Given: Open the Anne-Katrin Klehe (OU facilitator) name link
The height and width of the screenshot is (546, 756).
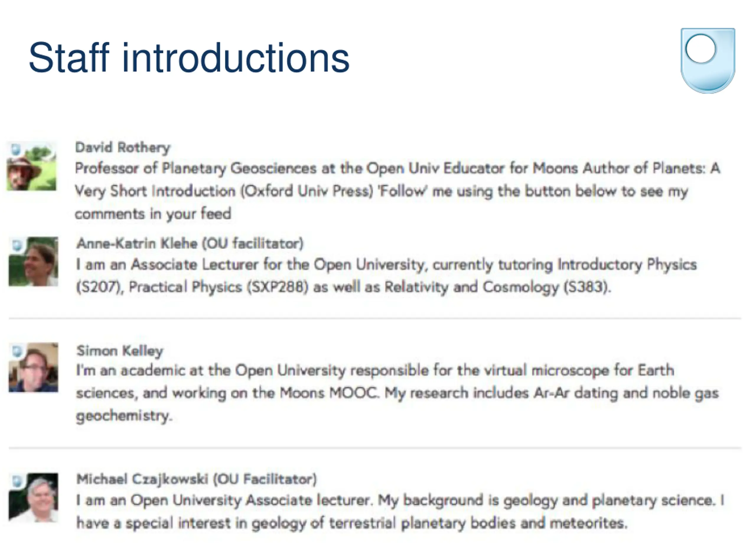Looking at the screenshot, I should (x=190, y=243).
